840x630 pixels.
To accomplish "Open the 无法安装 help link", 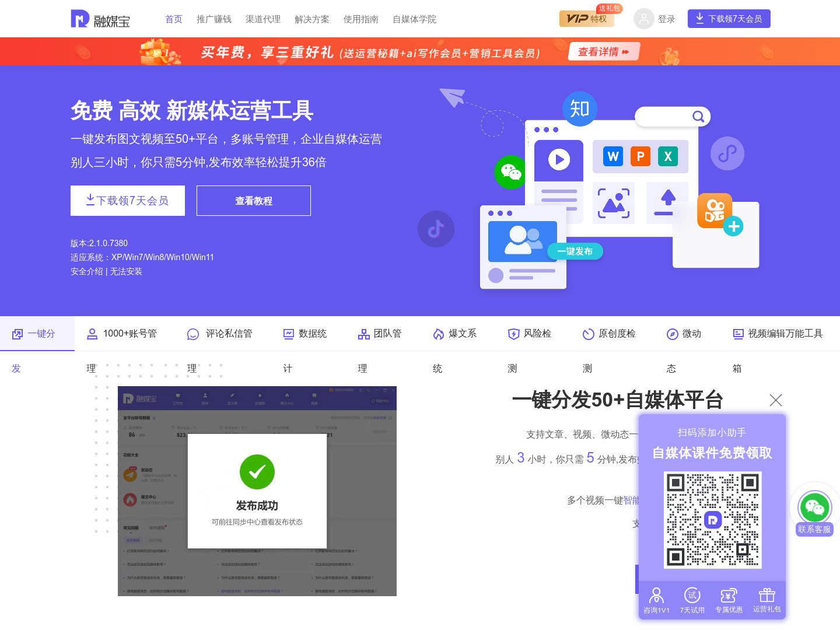I will tap(126, 271).
